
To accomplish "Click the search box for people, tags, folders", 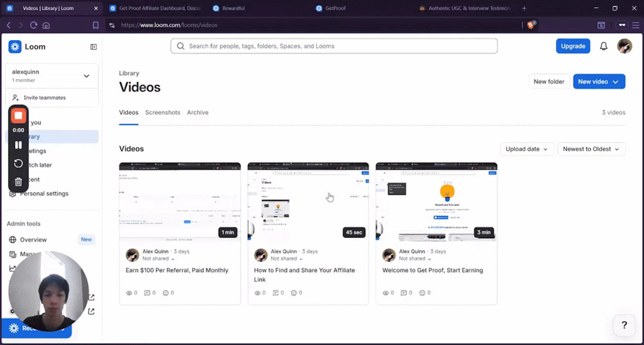I will (x=334, y=46).
